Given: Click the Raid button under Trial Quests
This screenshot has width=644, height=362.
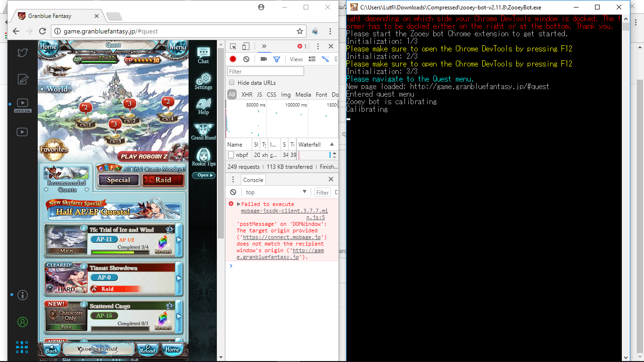Looking at the screenshot, I should (x=163, y=180).
